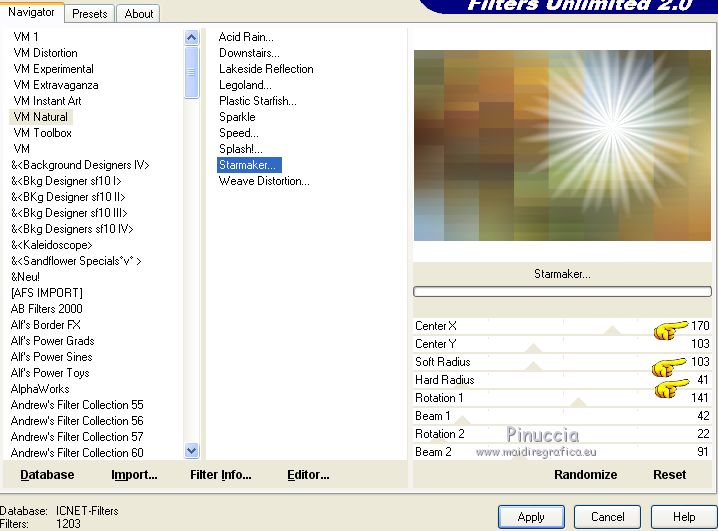
Task: Open the Database menu button
Action: coord(47,475)
